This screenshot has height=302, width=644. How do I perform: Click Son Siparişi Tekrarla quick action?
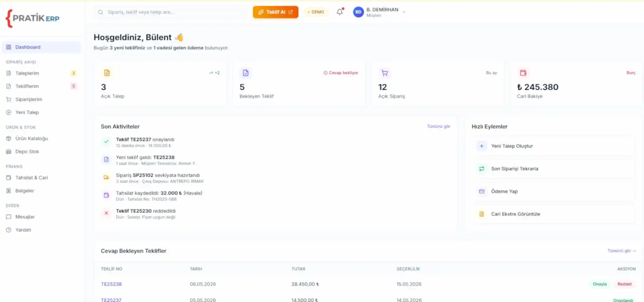pos(554,169)
